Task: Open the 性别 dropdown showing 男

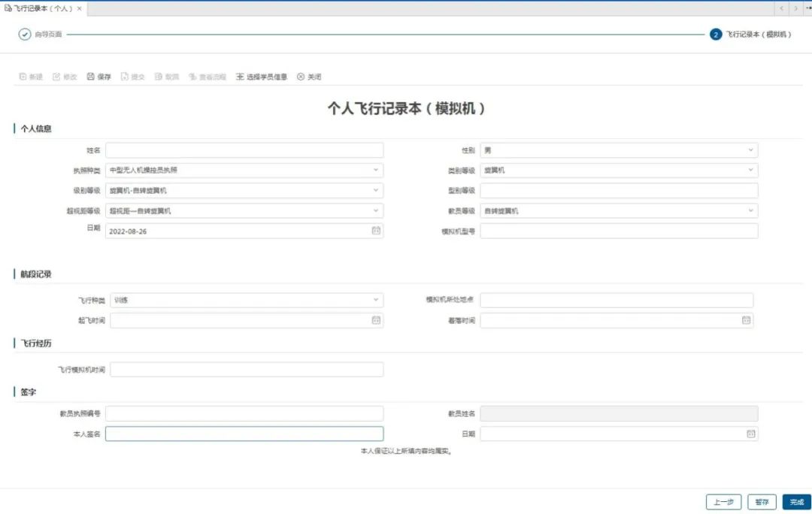Action: [x=750, y=150]
